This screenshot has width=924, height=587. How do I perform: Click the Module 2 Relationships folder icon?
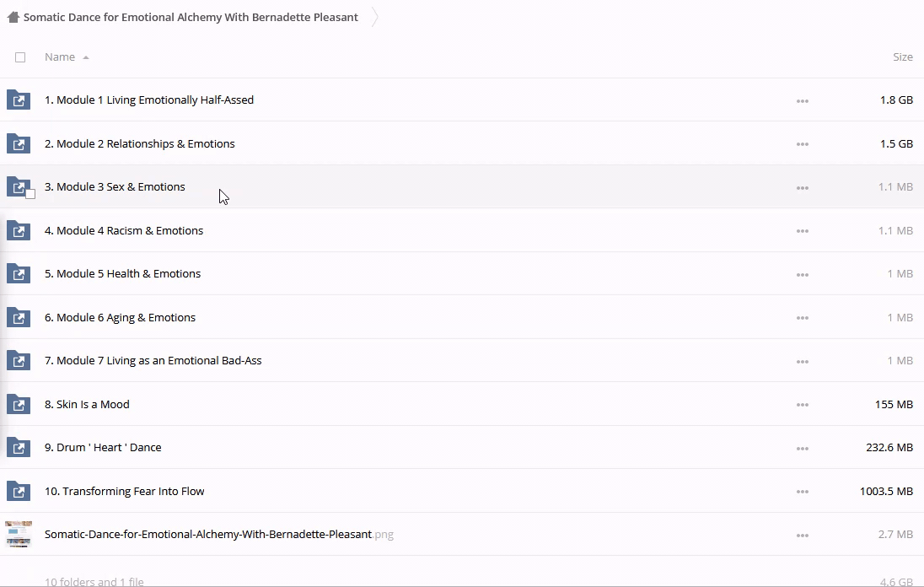pos(19,143)
